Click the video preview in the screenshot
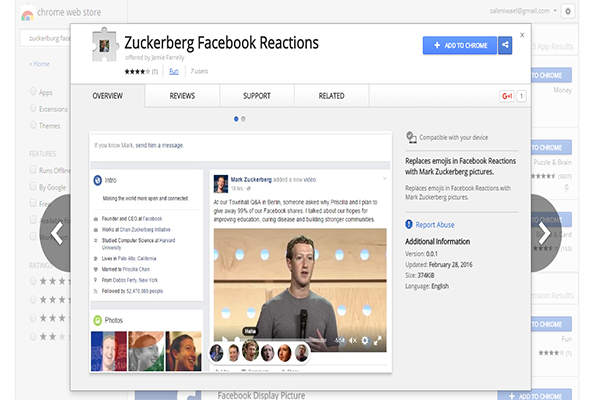 [x=300, y=290]
